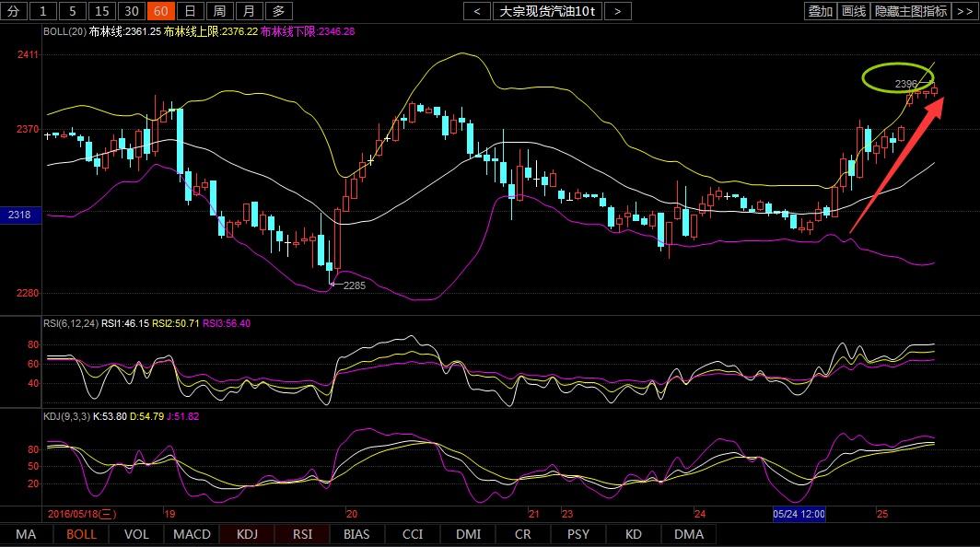Open the 大宗现货汽油10t instrument selector

click(x=547, y=11)
